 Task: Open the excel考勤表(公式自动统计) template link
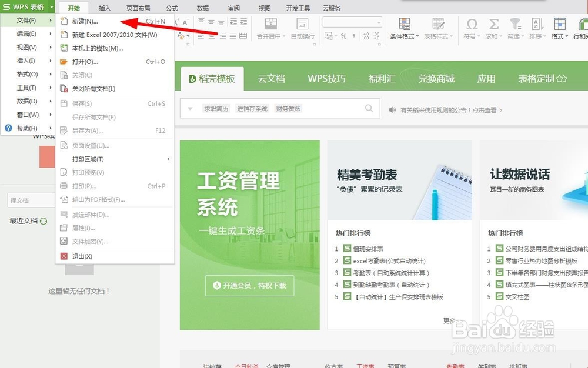(389, 261)
